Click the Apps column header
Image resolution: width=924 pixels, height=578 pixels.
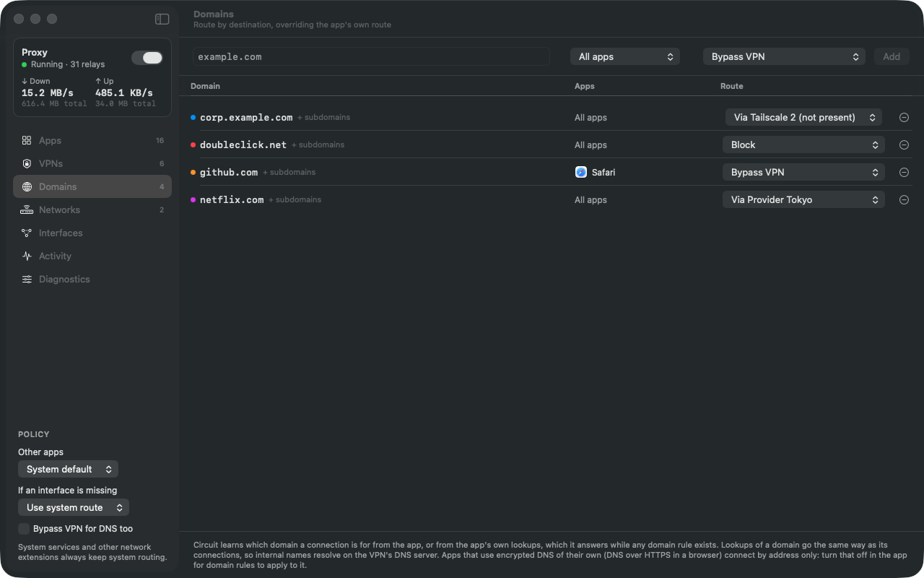pos(585,86)
